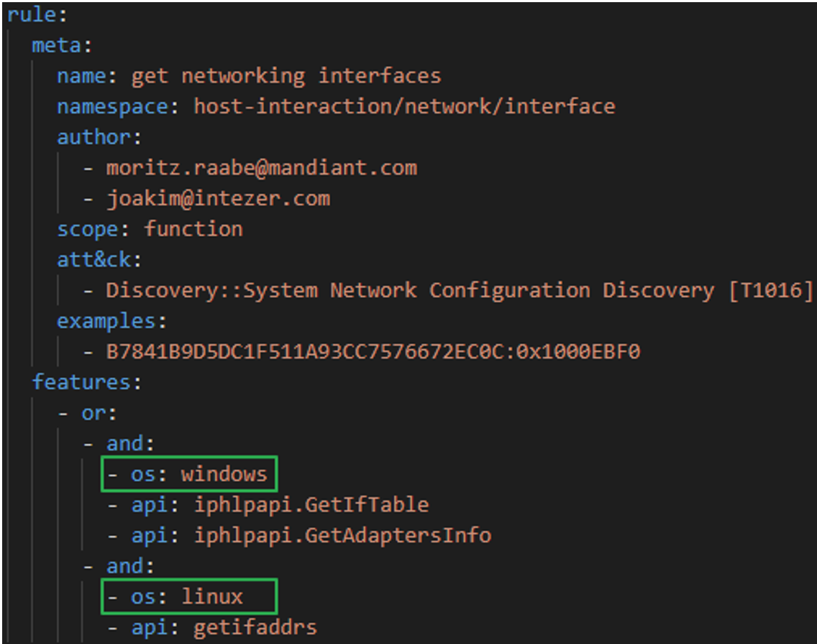
Task: Click the "and:" key above os: linux
Action: [x=130, y=566]
